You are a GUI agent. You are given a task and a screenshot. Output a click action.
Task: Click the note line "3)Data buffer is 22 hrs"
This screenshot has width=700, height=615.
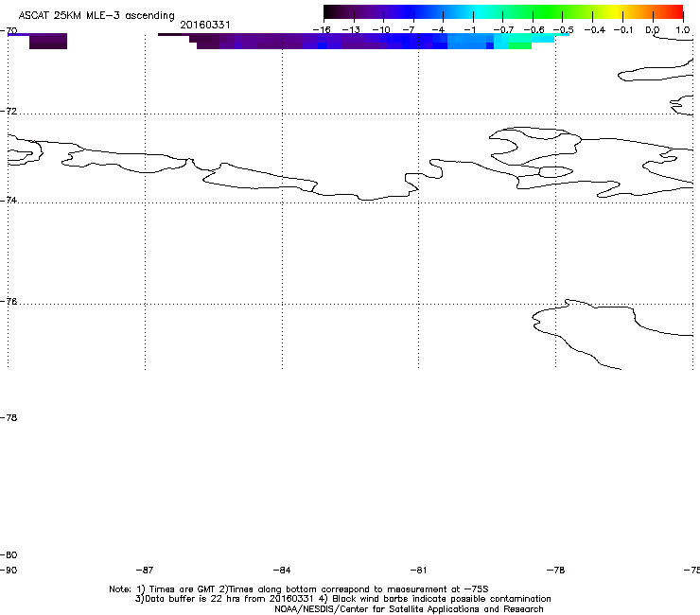click(342, 599)
